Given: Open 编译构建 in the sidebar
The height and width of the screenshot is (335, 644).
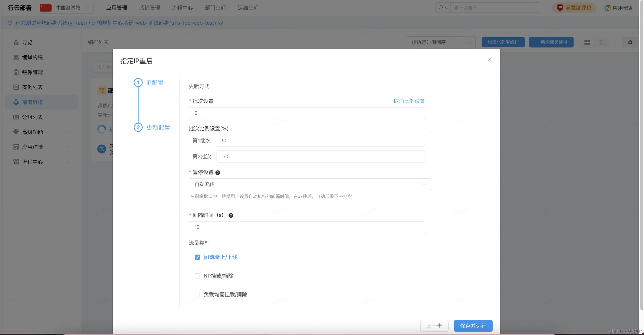Looking at the screenshot, I should click(x=32, y=57).
